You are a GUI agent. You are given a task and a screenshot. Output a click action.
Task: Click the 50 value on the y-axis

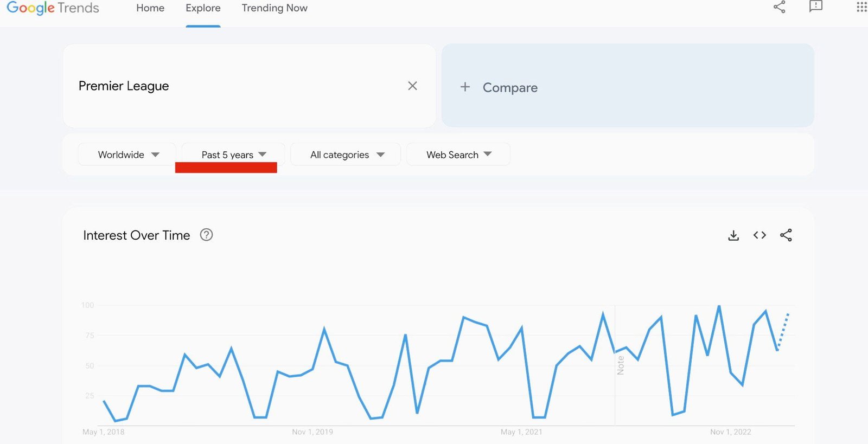[x=90, y=366]
